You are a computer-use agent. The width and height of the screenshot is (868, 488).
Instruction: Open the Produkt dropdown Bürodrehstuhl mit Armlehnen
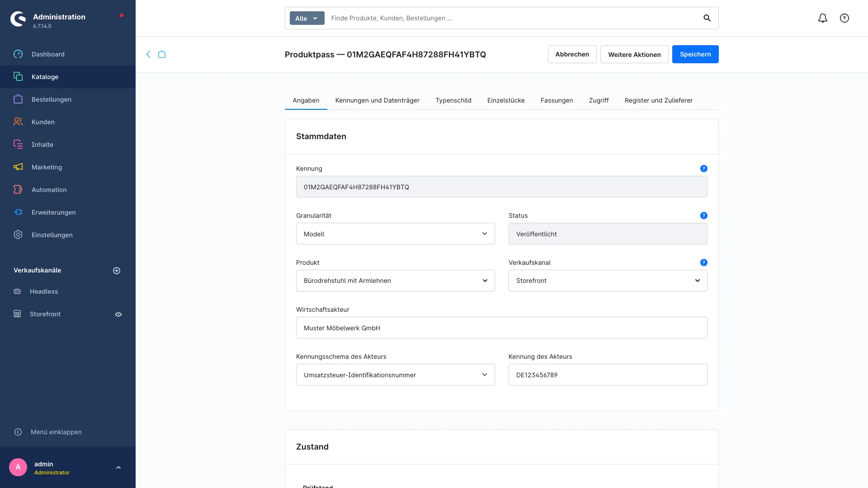pyautogui.click(x=396, y=281)
